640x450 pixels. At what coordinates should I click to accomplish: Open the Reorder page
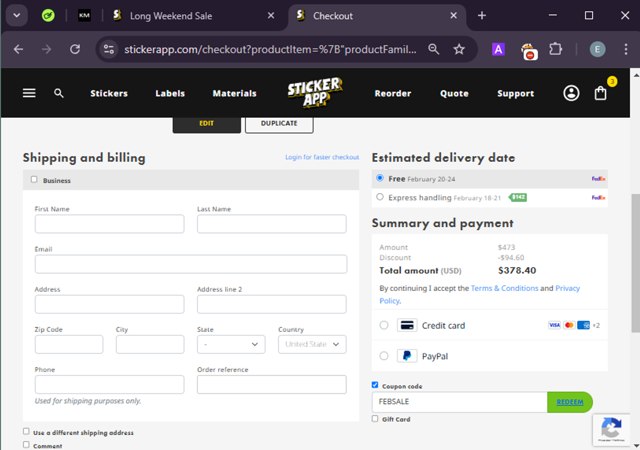tap(393, 94)
